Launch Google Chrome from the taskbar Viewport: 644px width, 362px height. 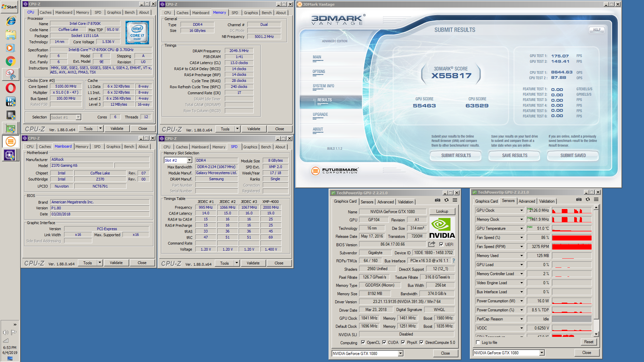[11, 61]
